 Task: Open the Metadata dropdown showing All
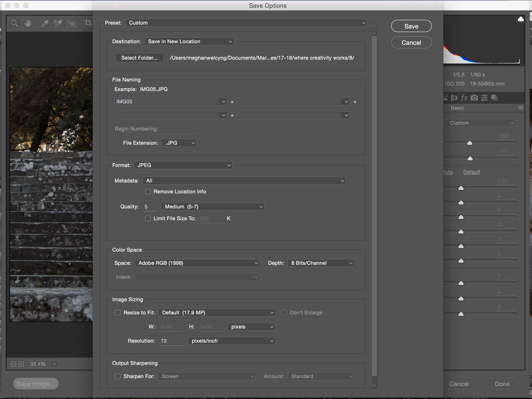click(244, 180)
